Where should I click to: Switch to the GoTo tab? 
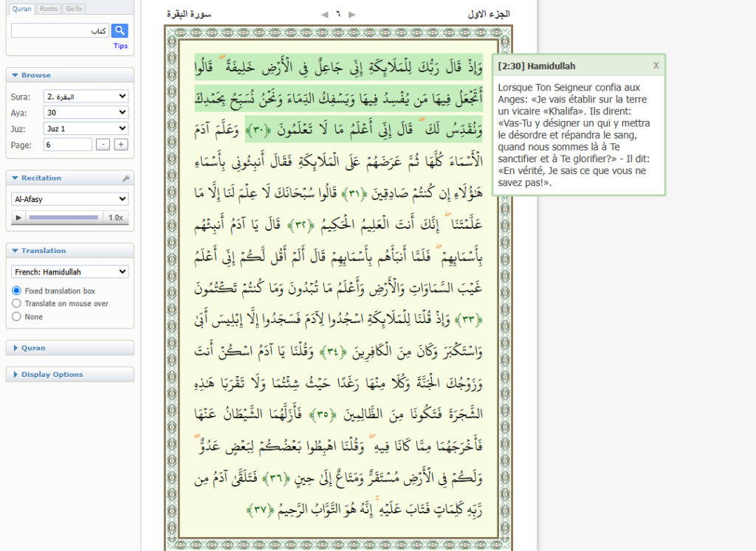pyautogui.click(x=74, y=9)
